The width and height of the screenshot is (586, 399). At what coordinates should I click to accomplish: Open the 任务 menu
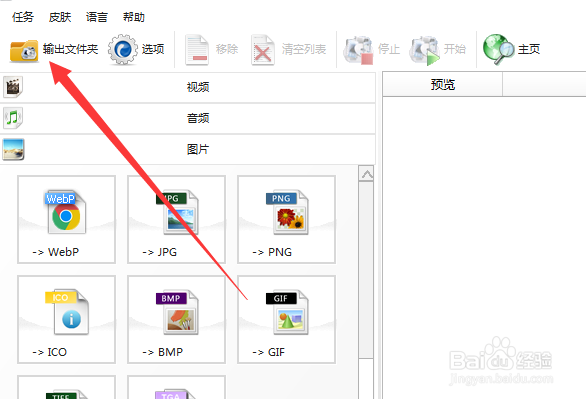tap(23, 17)
